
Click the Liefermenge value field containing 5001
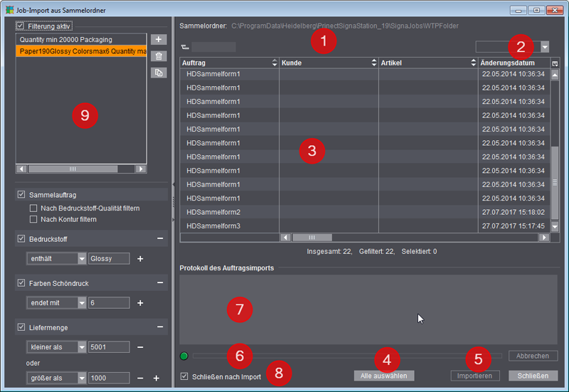coord(109,347)
